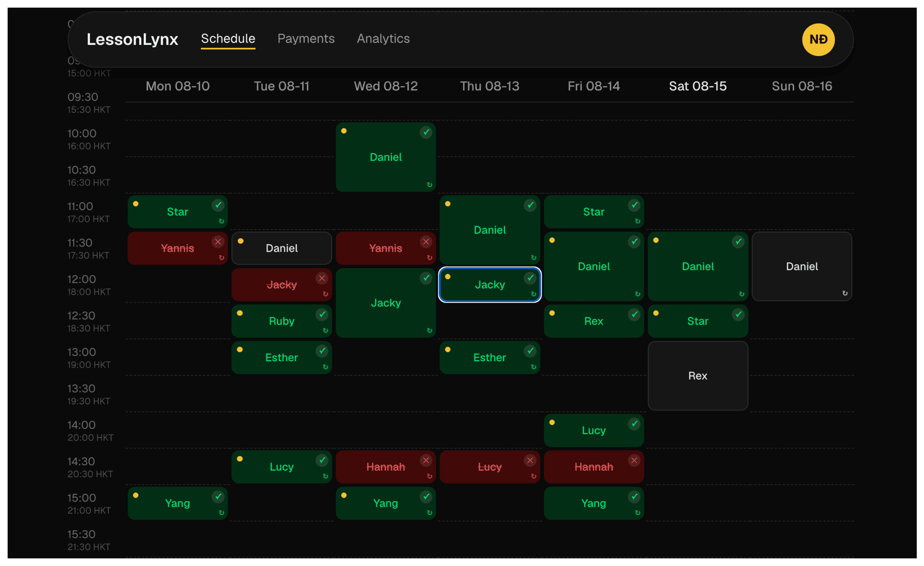
Task: Click recurring icon on Monday Yang lesson
Action: click(221, 513)
